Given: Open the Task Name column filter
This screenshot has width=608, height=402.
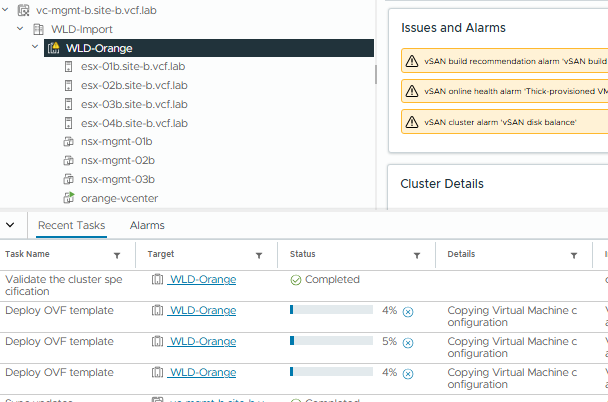Looking at the screenshot, I should pyautogui.click(x=117, y=256).
